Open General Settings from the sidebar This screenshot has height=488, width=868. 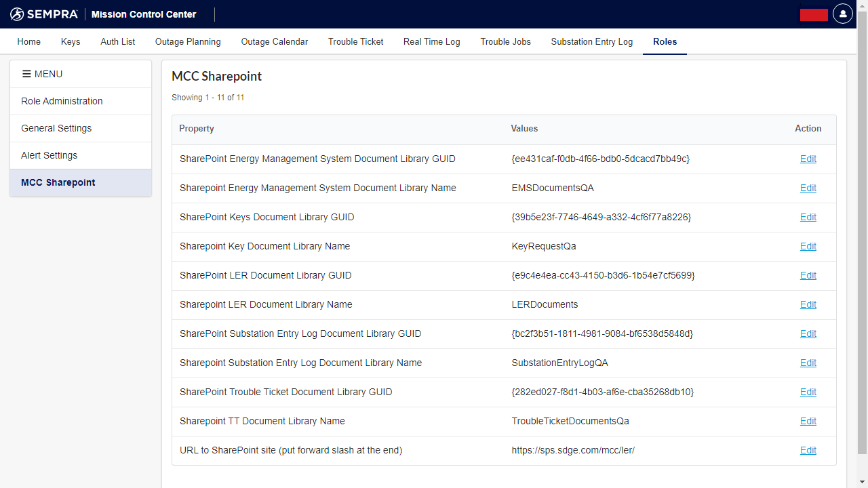[x=56, y=128]
